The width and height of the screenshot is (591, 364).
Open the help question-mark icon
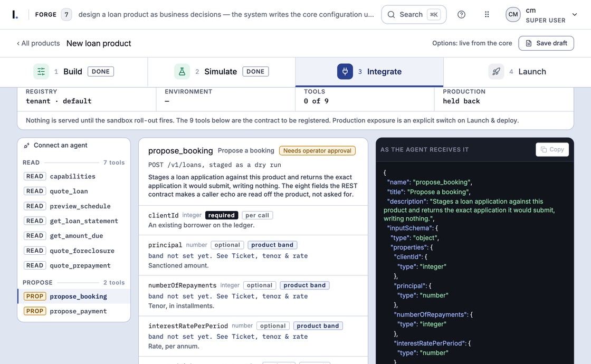pos(461,15)
